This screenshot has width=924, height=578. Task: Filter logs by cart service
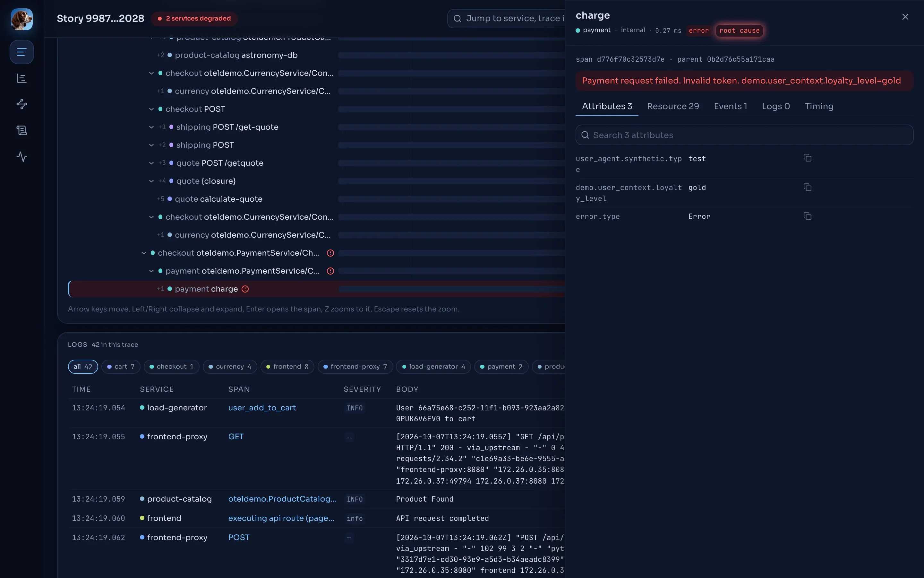click(121, 367)
